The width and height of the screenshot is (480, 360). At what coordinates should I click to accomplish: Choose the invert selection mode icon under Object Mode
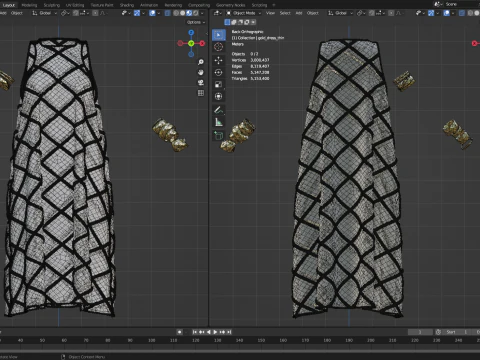247,22
